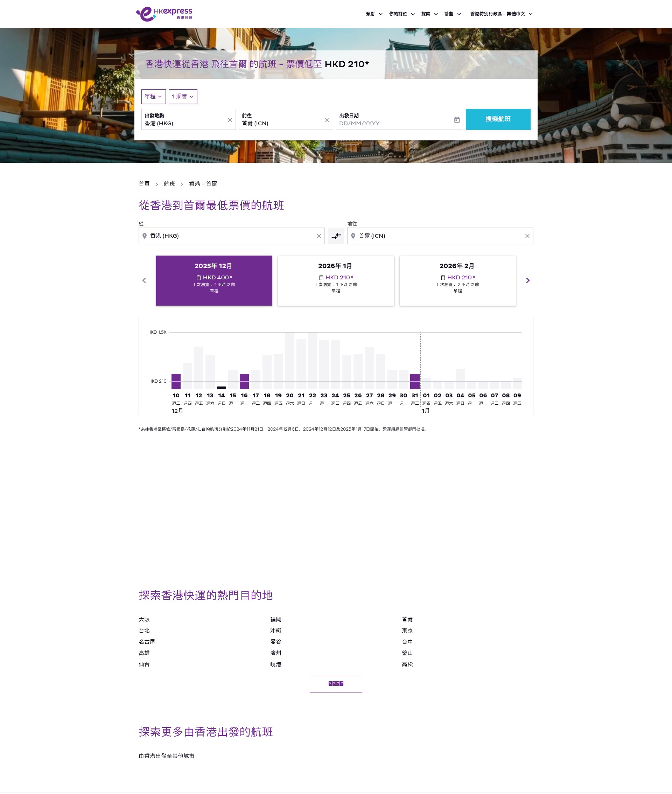Image resolution: width=672 pixels, height=794 pixels.
Task: Open the 香港特別行政區 - 繁體中文 language selector
Action: tap(501, 14)
